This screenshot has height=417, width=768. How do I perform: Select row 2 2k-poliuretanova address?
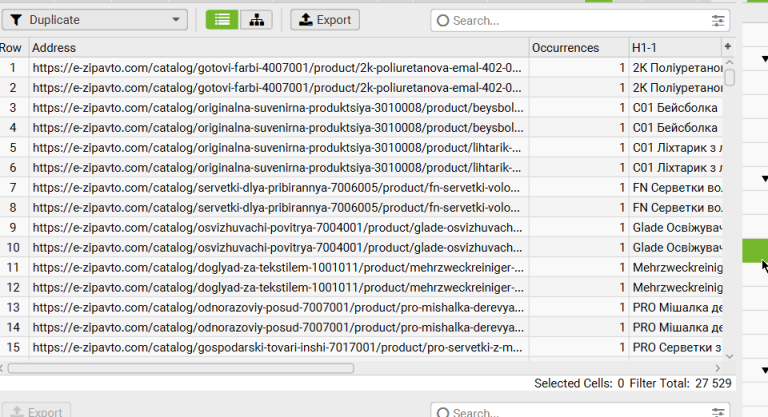(x=277, y=88)
